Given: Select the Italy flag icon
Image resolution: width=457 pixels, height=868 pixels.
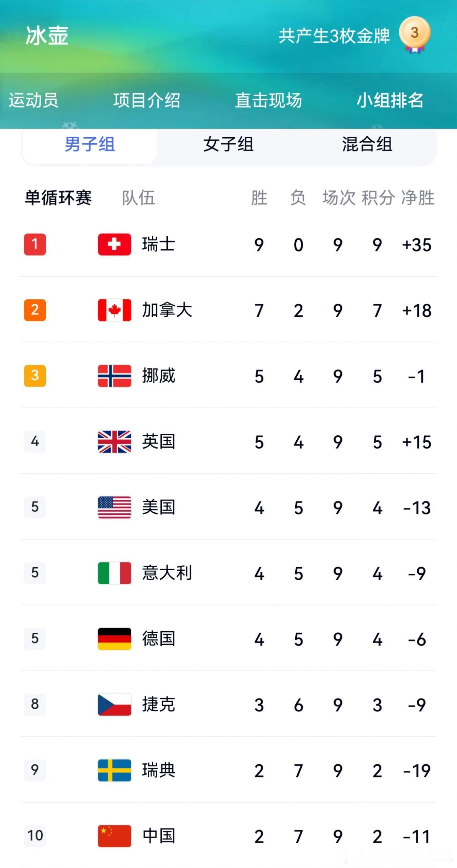Looking at the screenshot, I should [115, 573].
